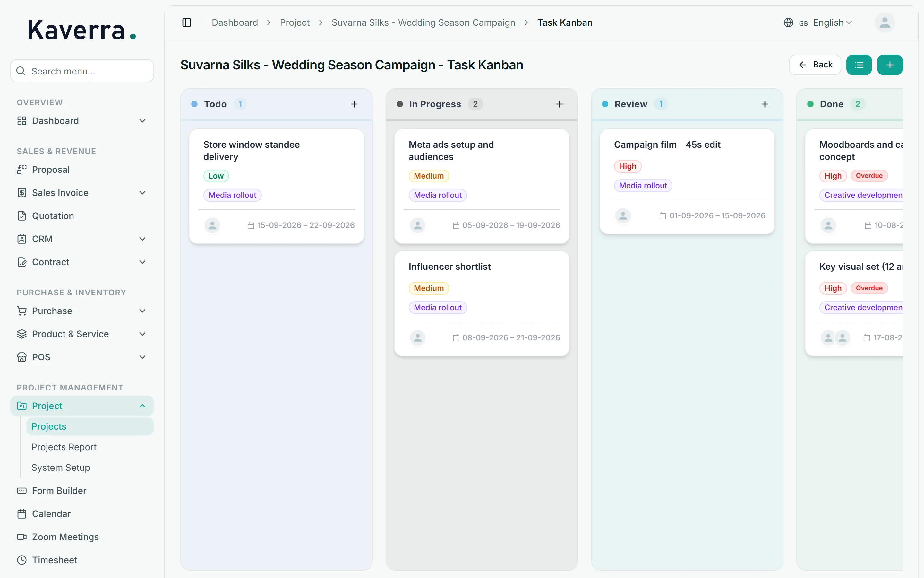Image resolution: width=924 pixels, height=578 pixels.
Task: Open user profile avatar
Action: (885, 22)
